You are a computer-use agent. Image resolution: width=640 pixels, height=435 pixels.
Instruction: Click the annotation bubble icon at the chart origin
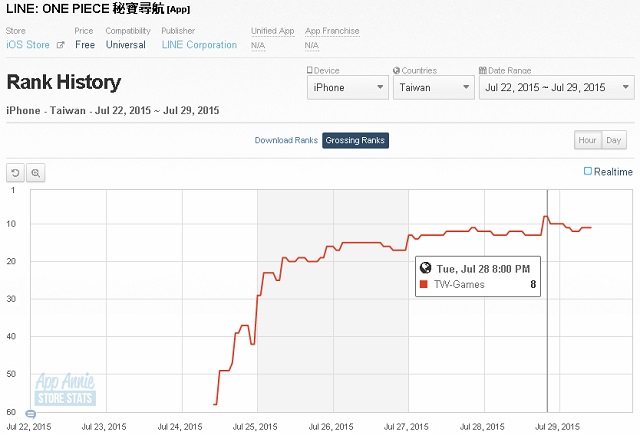click(31, 414)
